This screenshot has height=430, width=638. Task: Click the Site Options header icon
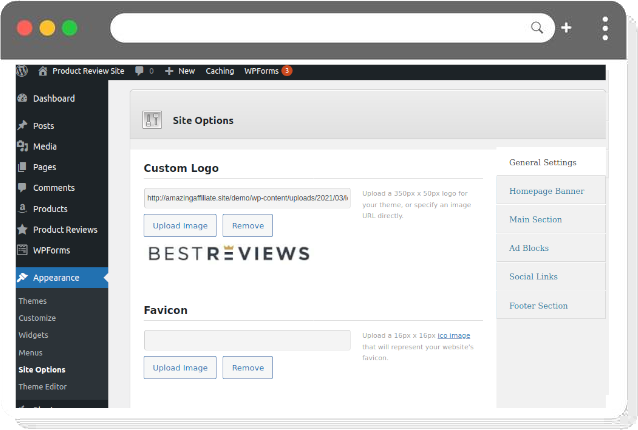(153, 120)
